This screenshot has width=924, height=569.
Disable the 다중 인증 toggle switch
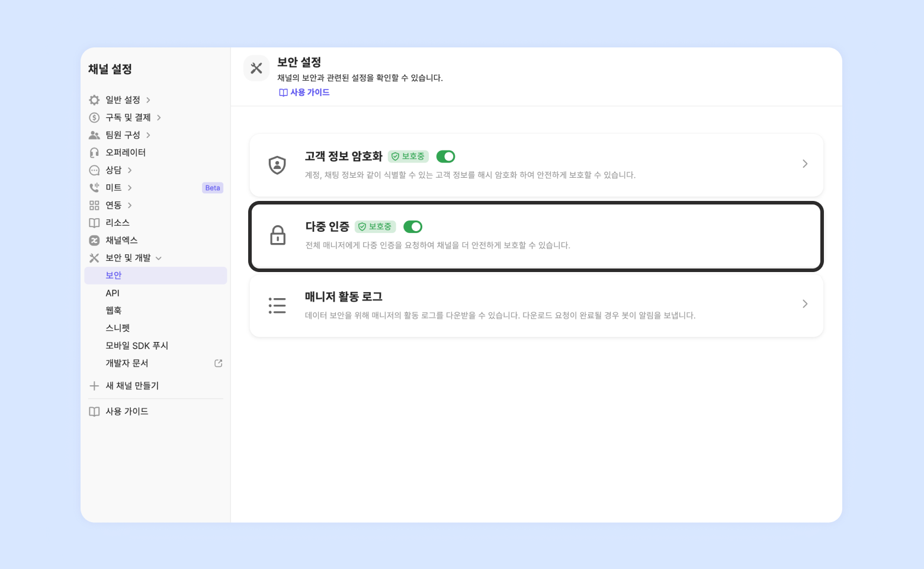tap(412, 226)
